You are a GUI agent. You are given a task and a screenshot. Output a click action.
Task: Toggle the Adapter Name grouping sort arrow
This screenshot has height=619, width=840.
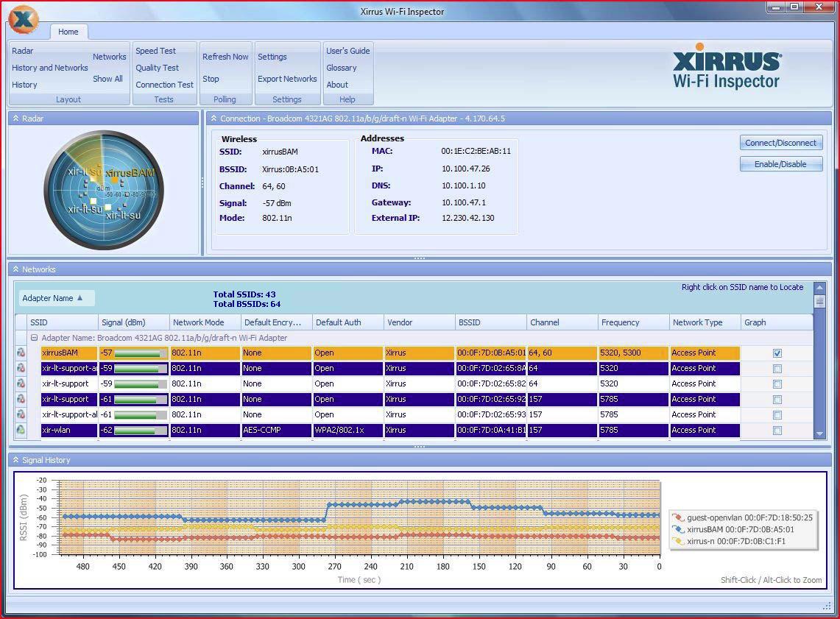80,297
